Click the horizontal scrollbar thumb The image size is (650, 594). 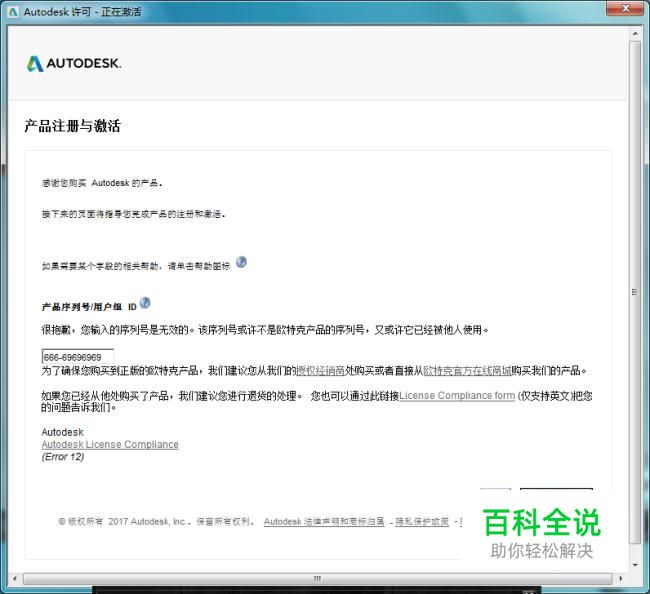click(x=318, y=579)
